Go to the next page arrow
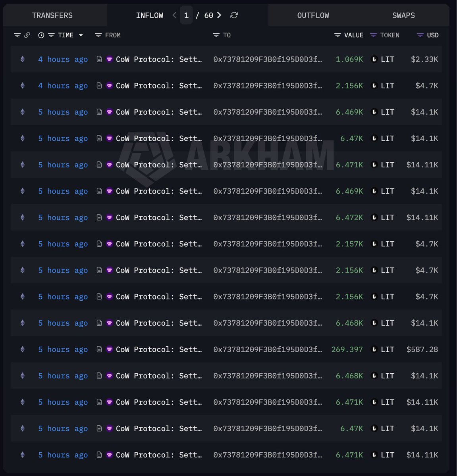 [219, 15]
